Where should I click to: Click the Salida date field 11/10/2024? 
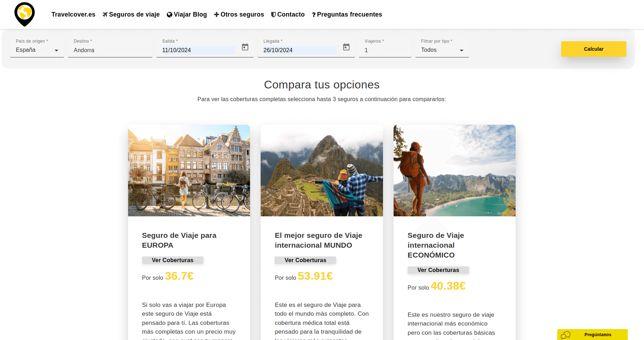tap(198, 50)
